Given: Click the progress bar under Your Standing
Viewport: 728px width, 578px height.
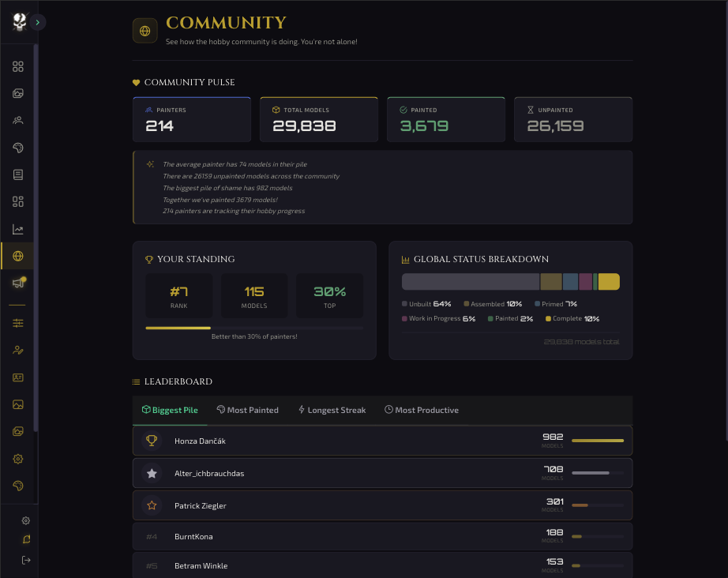Looking at the screenshot, I should point(254,327).
